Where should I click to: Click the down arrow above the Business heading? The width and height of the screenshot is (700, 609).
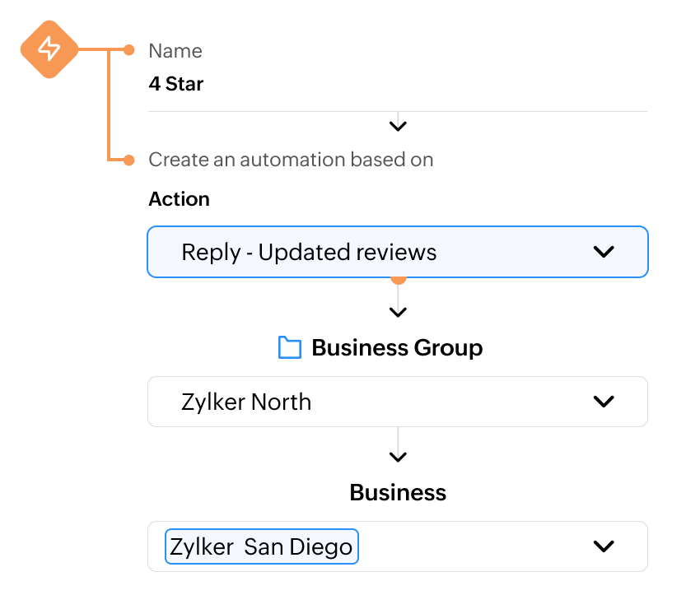point(398,457)
